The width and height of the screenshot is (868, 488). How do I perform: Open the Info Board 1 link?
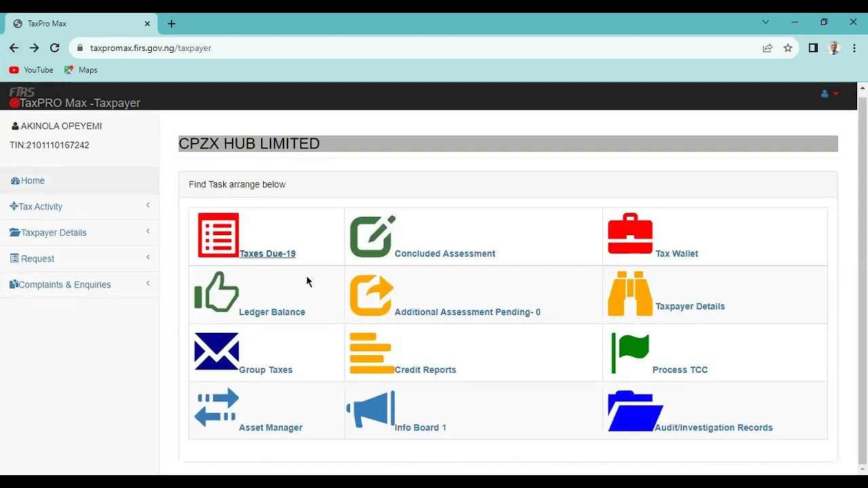pyautogui.click(x=420, y=428)
